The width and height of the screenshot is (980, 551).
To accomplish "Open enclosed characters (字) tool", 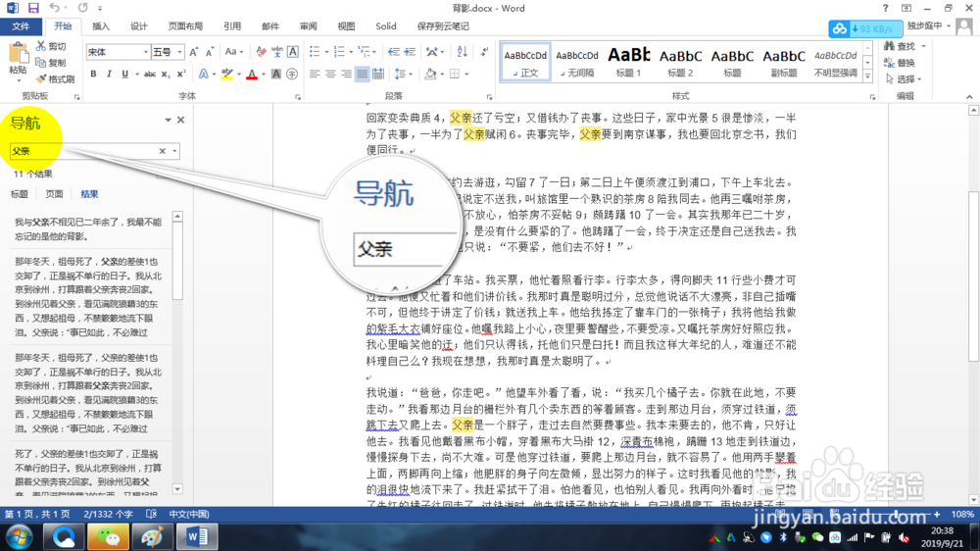I will pos(292,74).
